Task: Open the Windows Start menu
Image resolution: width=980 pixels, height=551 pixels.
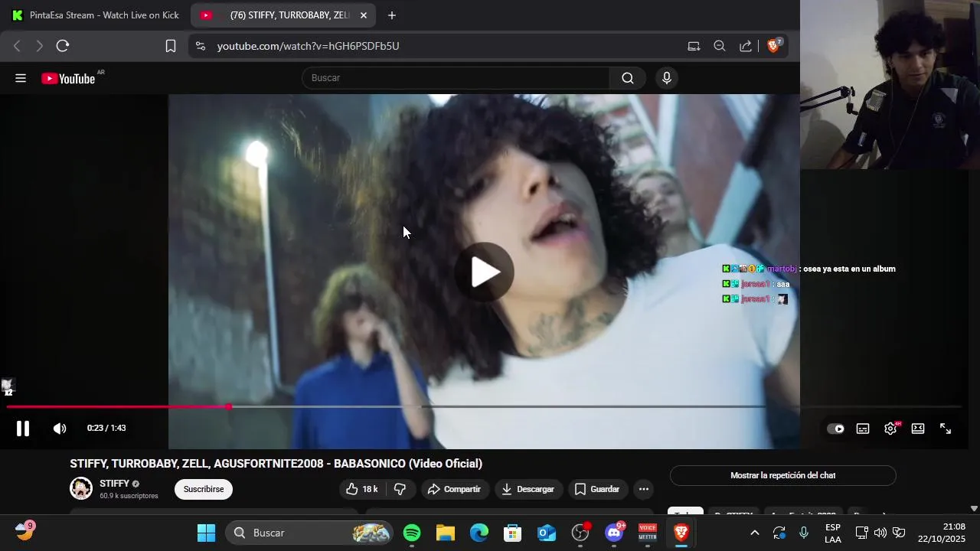Action: (207, 533)
